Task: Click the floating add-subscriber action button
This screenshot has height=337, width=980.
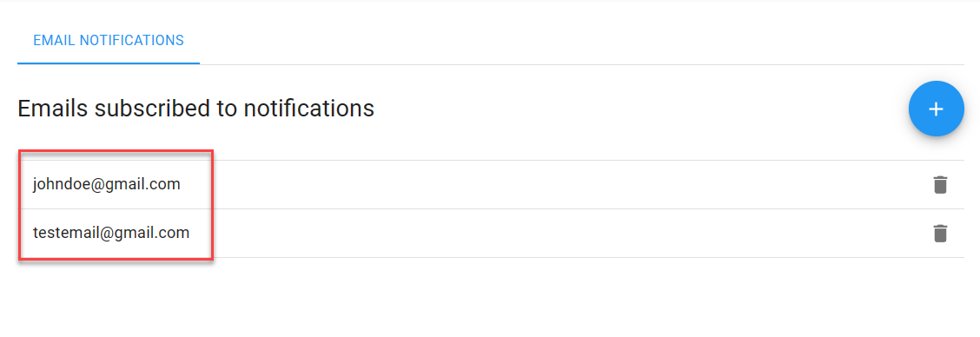Action: [936, 109]
